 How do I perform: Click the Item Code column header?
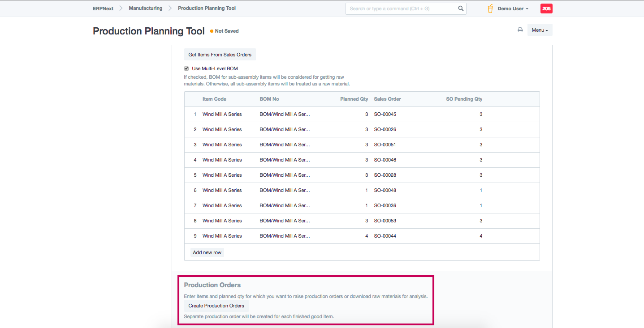pos(214,99)
